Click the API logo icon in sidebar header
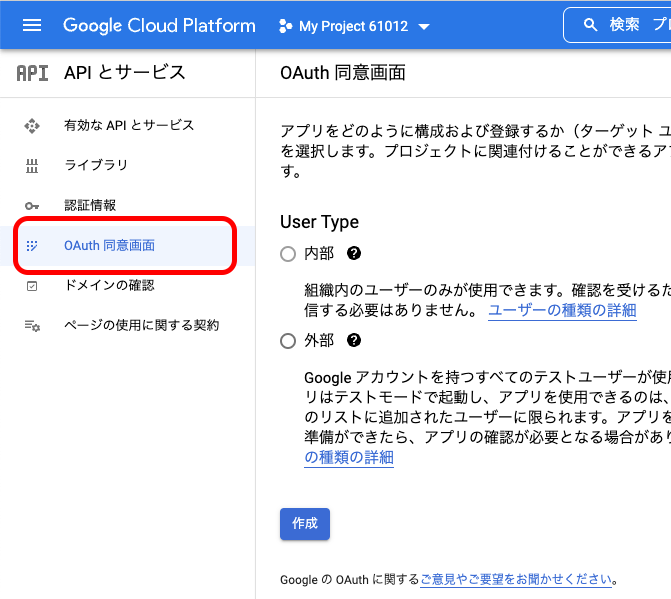Image resolution: width=671 pixels, height=599 pixels. coord(32,73)
